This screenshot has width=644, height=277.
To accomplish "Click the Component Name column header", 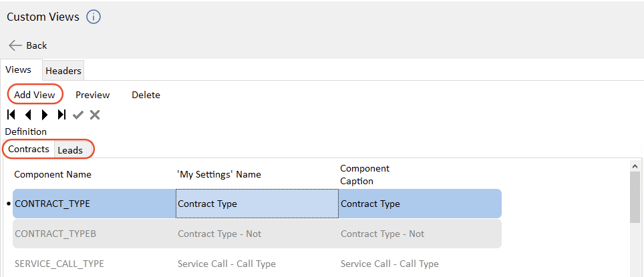I will 53,174.
